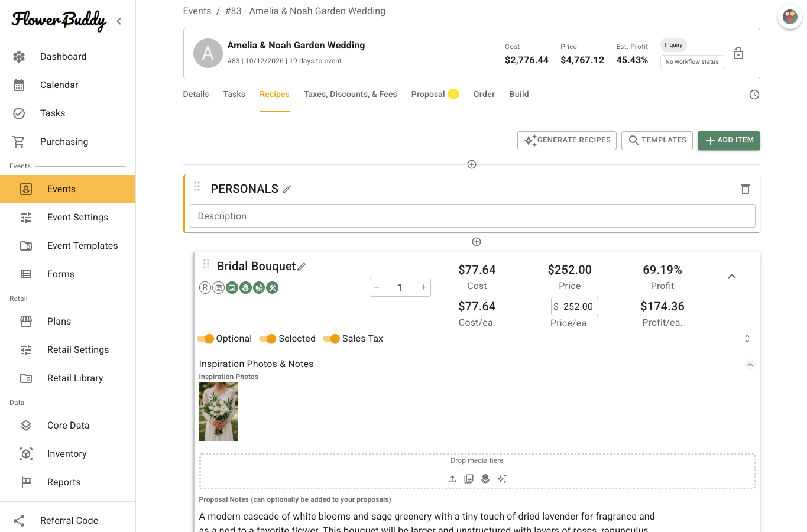Click the AI sparkle icon in drop zone
Image resolution: width=807 pixels, height=532 pixels.
tap(502, 479)
